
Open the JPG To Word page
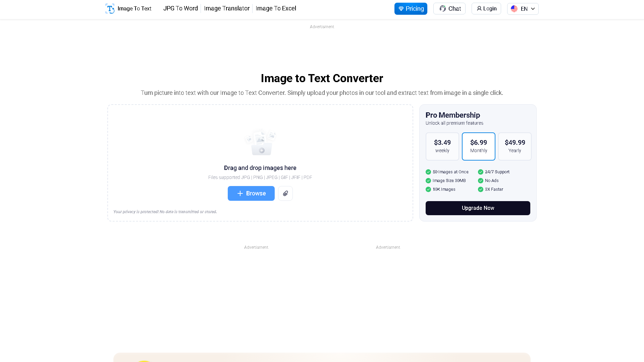(x=180, y=8)
